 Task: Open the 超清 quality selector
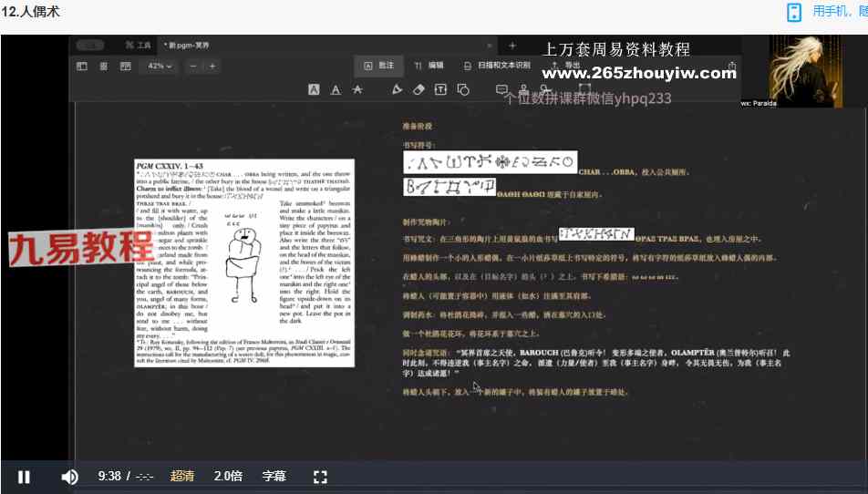coord(182,477)
